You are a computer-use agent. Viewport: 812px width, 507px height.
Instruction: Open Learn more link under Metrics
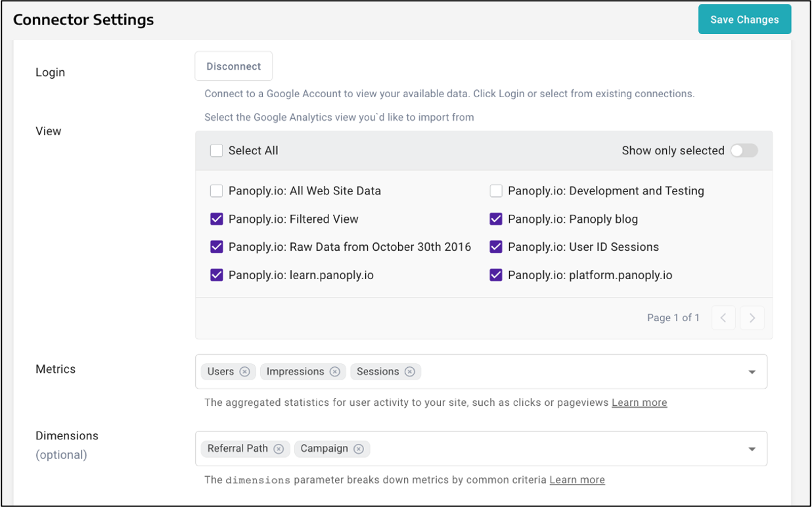639,403
